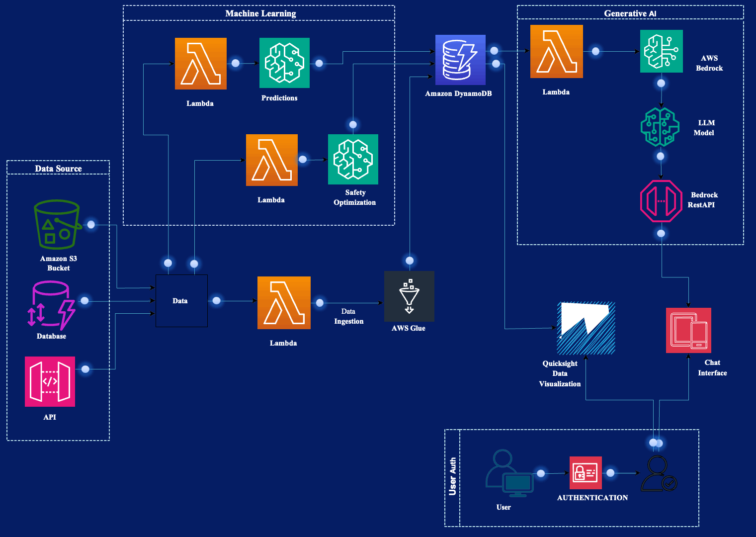Select connector dot right of API icon
This screenshot has height=537, width=756.
click(x=85, y=369)
